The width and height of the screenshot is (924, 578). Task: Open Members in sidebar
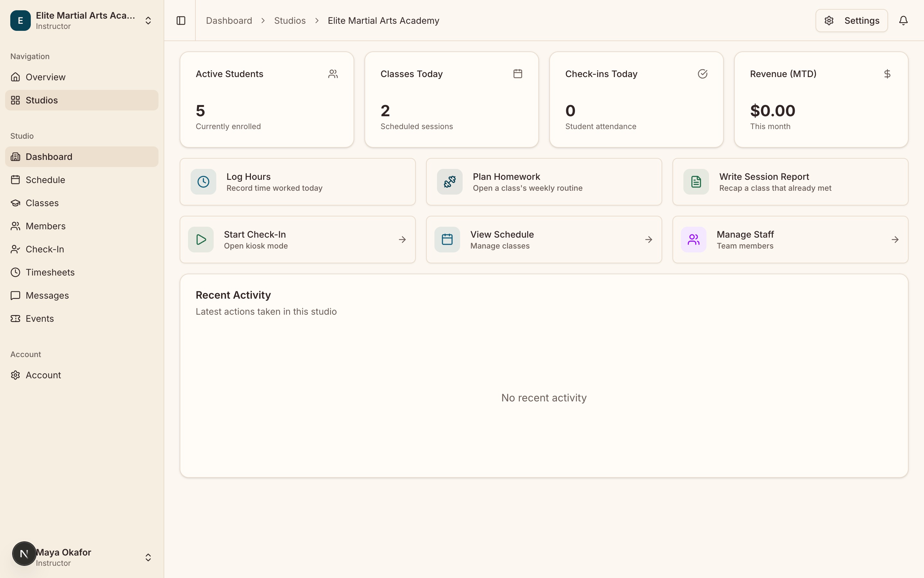tap(82, 226)
